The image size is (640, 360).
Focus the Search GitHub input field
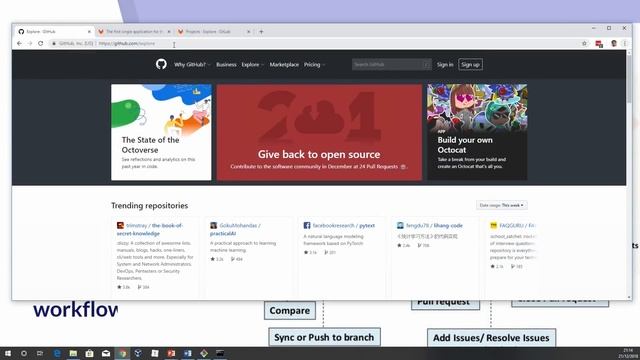click(391, 64)
